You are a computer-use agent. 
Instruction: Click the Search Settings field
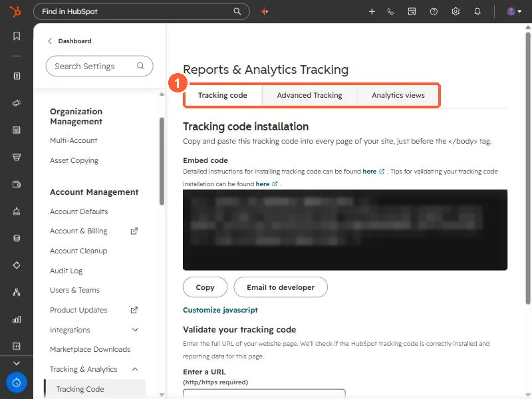point(99,66)
